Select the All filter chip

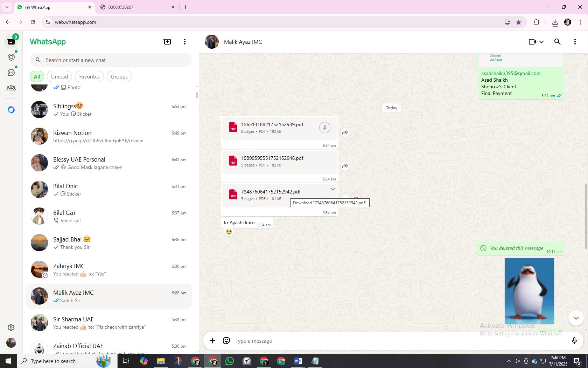coord(37,77)
